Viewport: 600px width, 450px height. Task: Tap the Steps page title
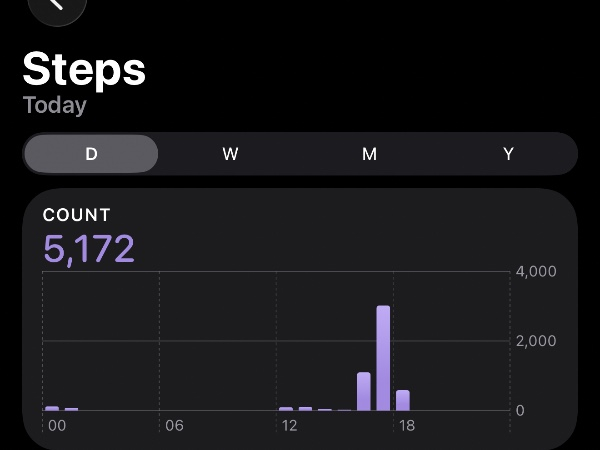(84, 70)
